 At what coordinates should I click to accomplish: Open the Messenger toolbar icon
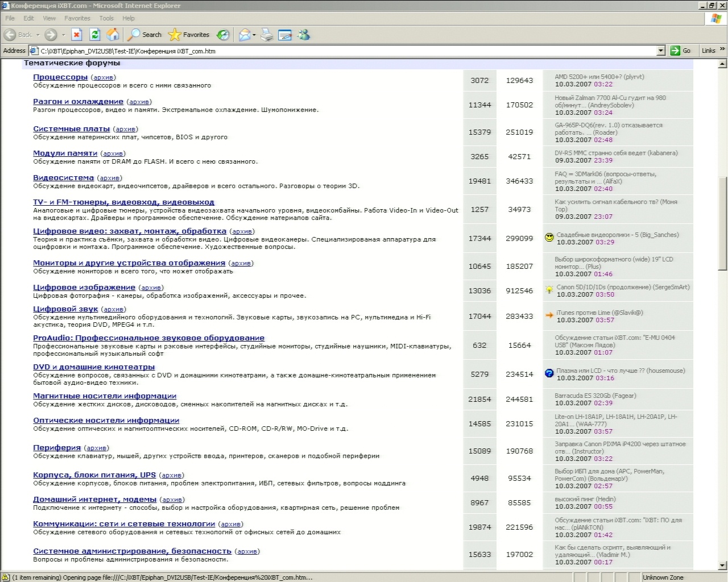pos(304,35)
